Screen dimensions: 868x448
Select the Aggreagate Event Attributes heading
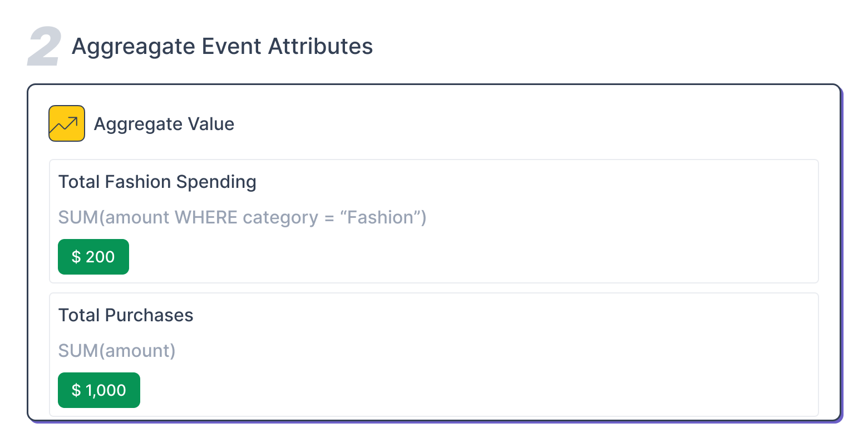click(x=222, y=46)
